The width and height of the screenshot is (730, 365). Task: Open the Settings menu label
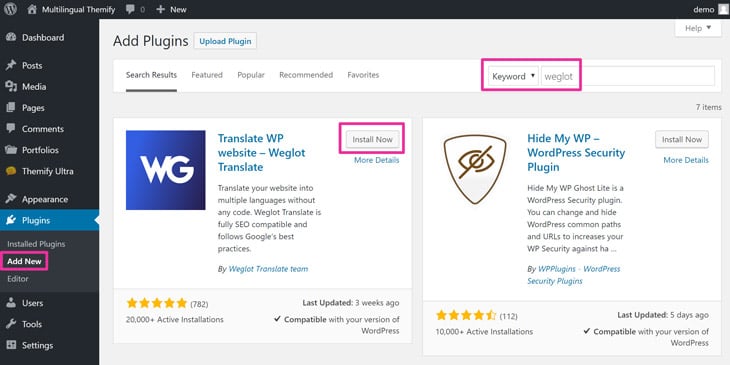[x=37, y=345]
